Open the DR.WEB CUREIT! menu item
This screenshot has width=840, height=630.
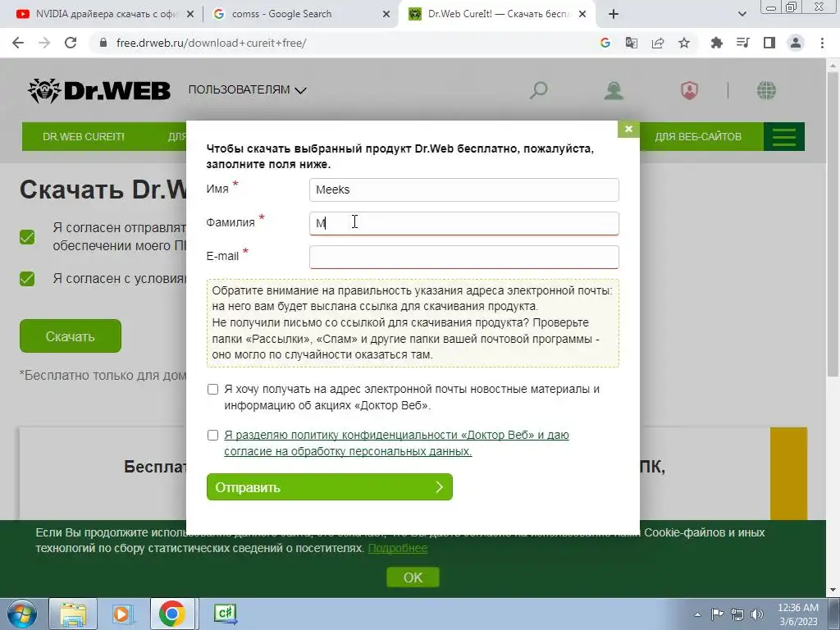pyautogui.click(x=84, y=137)
